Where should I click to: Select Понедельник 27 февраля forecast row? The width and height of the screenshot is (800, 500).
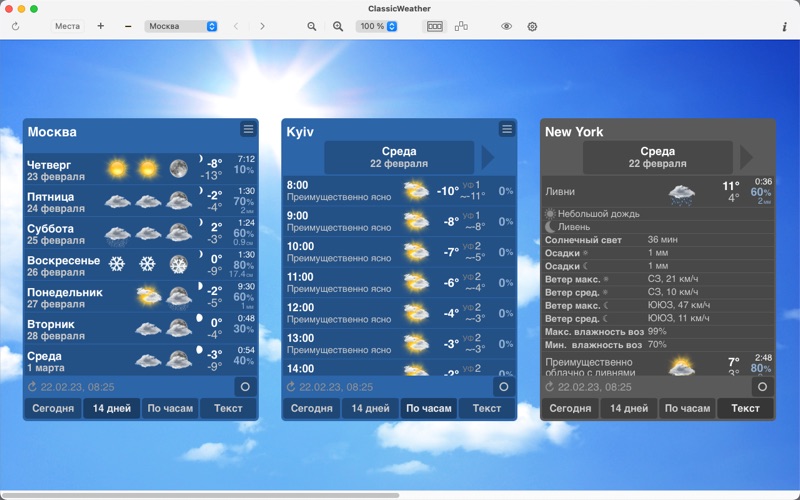click(x=141, y=297)
